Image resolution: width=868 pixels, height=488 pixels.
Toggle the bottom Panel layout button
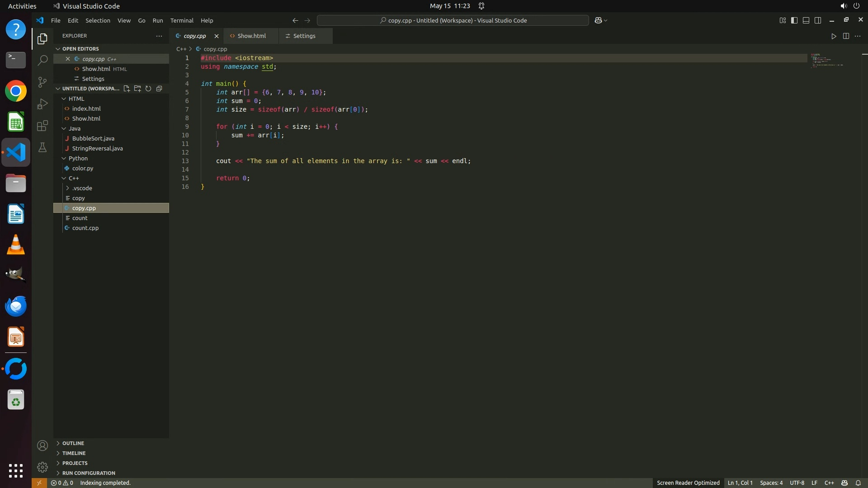806,20
